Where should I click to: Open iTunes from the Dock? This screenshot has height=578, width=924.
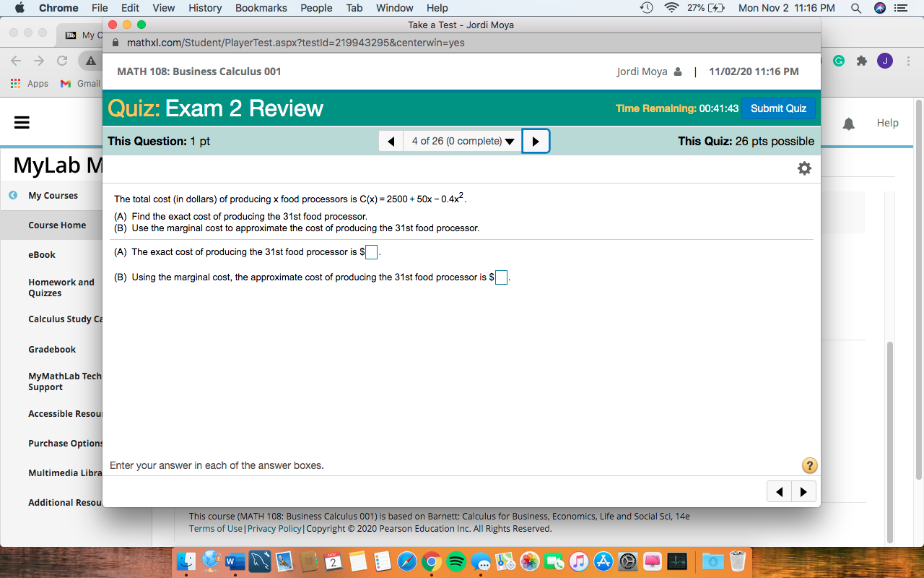click(579, 561)
